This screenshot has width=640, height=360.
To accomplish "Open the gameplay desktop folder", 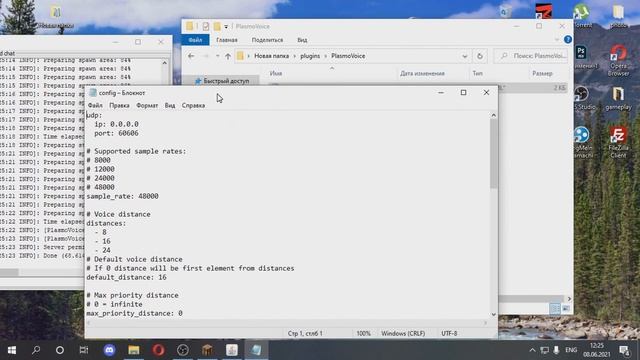I will pos(618,98).
